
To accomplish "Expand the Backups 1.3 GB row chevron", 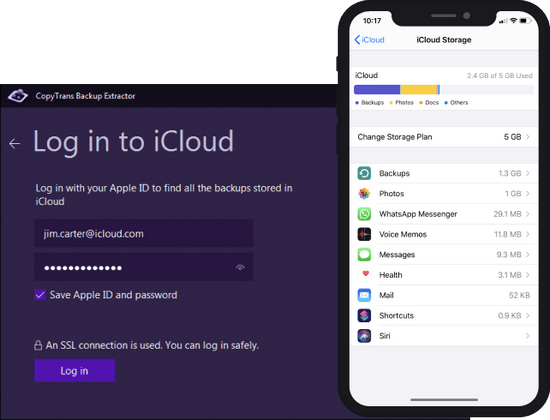I will point(528,173).
